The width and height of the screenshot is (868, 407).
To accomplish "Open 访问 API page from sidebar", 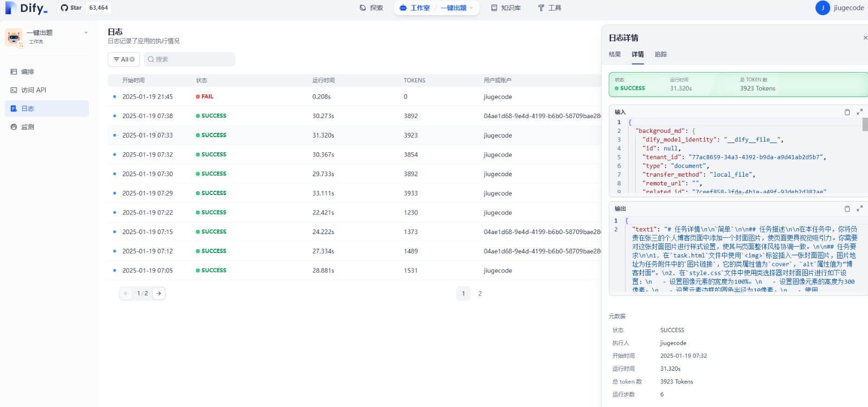I will pyautogui.click(x=33, y=90).
